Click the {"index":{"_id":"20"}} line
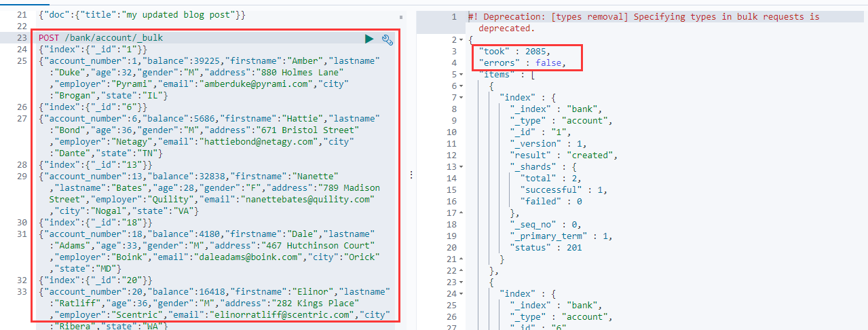This screenshot has width=868, height=330. point(96,280)
